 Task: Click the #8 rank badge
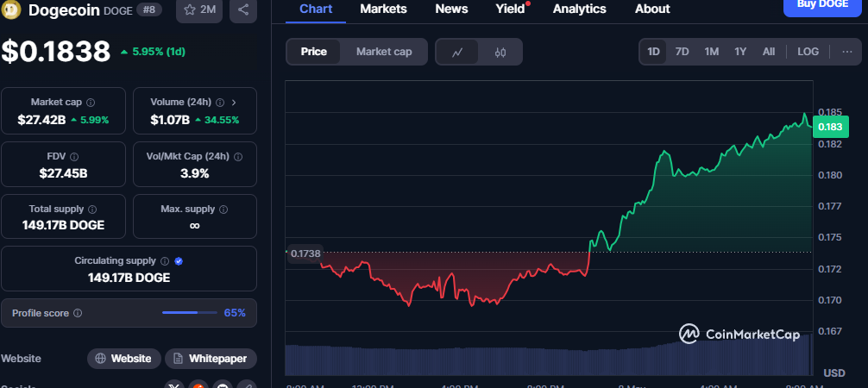pyautogui.click(x=149, y=9)
